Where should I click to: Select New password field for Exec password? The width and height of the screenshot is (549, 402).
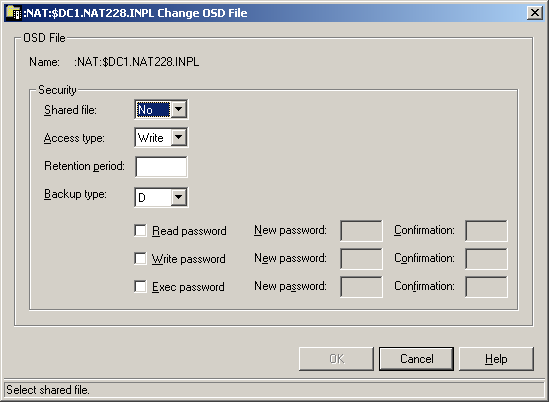tap(361, 287)
